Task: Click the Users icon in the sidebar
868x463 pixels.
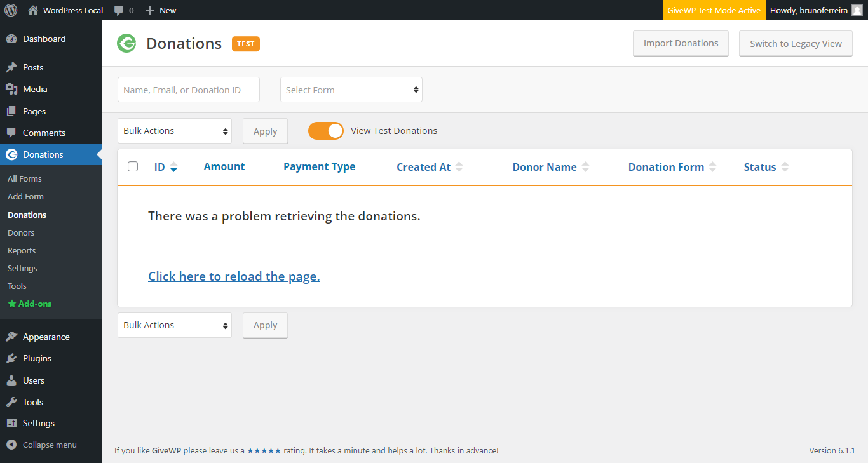Action: [13, 380]
